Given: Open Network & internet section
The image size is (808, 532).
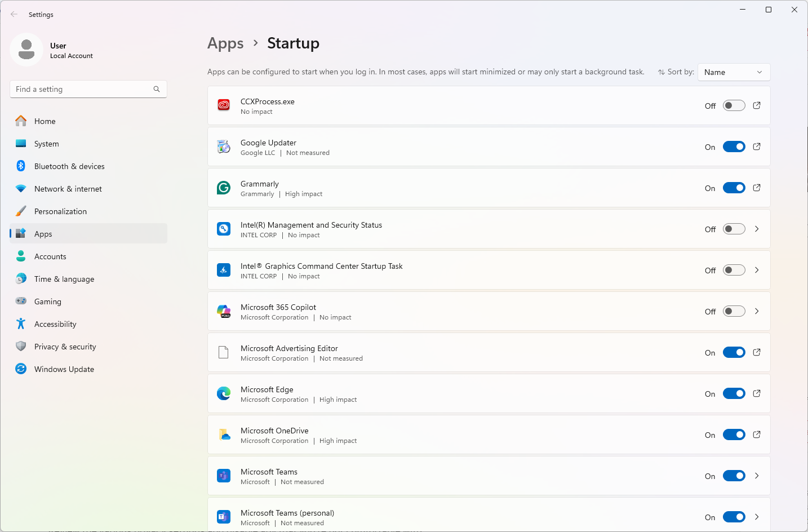Looking at the screenshot, I should [x=88, y=189].
